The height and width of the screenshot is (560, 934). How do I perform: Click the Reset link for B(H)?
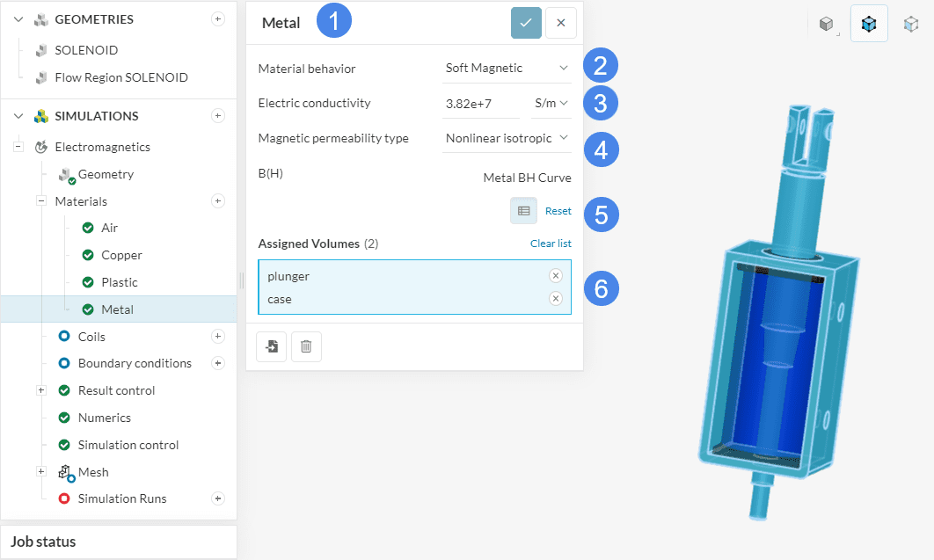(x=558, y=211)
